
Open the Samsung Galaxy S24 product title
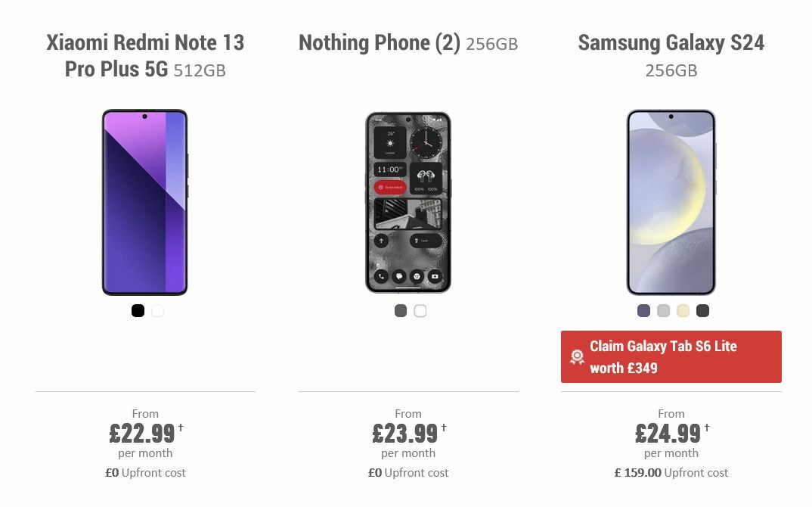click(671, 43)
